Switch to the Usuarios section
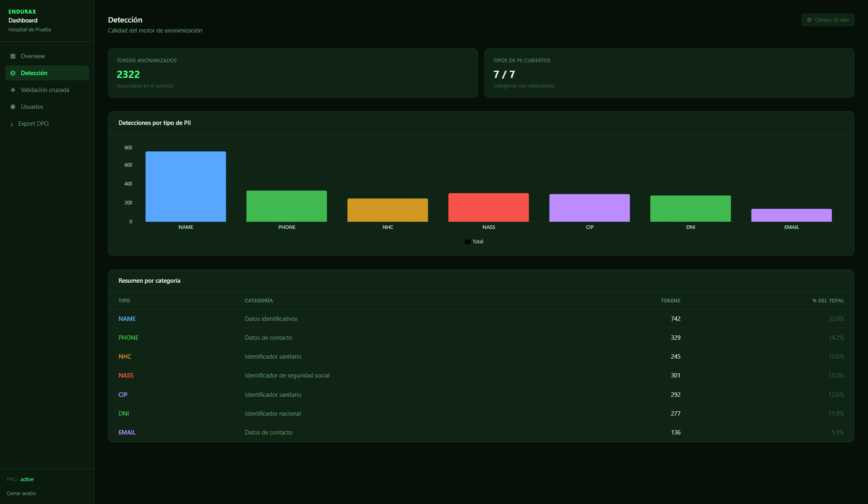Viewport: 868px width, 504px height. pos(32,106)
